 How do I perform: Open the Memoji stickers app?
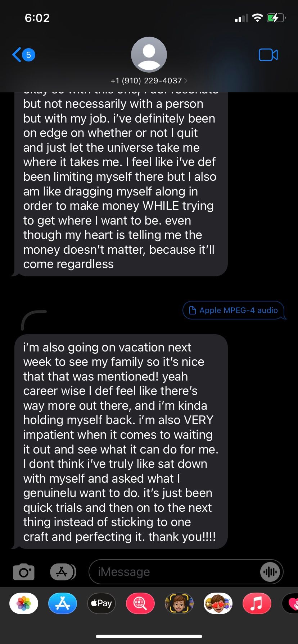click(x=218, y=603)
